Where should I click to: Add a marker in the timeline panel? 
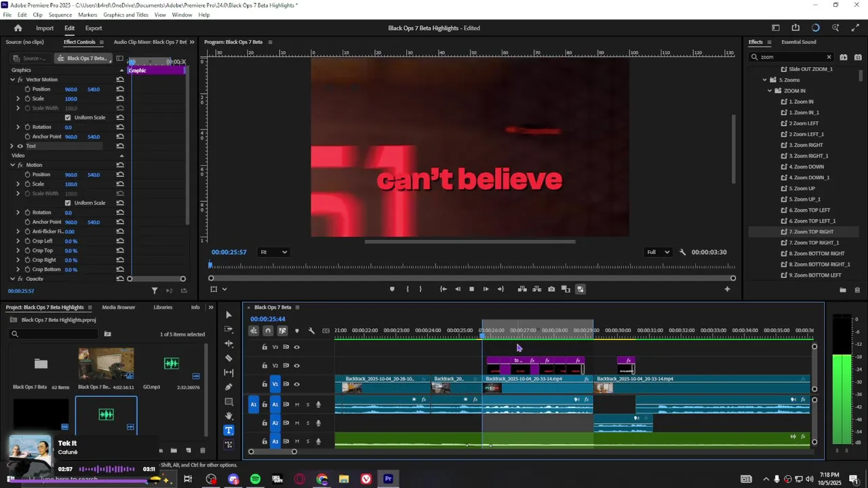click(x=296, y=331)
